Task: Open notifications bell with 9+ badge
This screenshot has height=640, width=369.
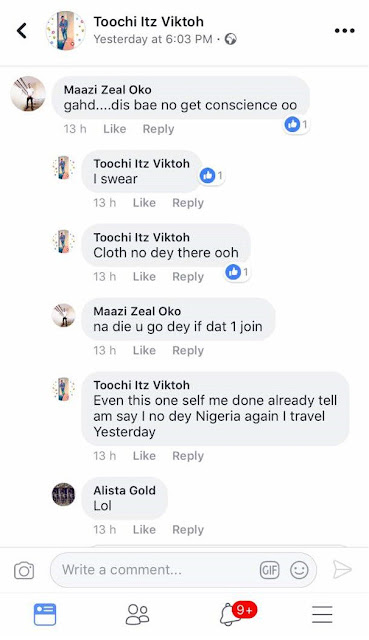Action: (x=238, y=613)
